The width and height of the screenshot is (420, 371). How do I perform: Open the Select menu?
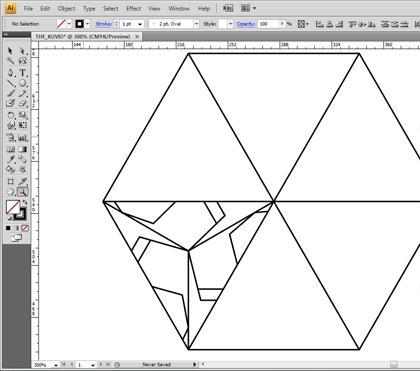coord(111,8)
